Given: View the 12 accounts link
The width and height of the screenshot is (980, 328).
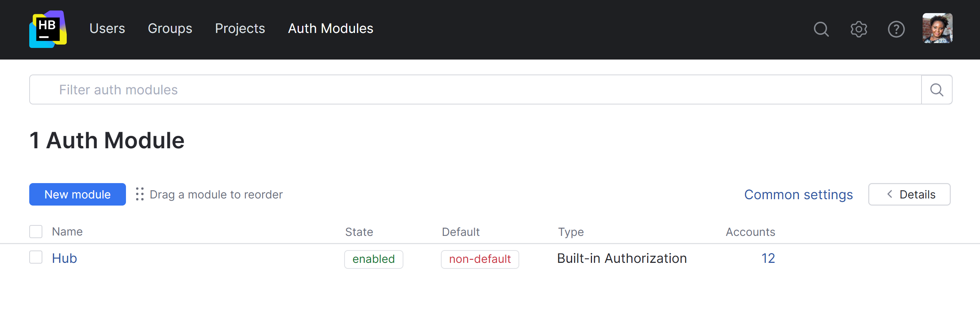Looking at the screenshot, I should tap(768, 258).
